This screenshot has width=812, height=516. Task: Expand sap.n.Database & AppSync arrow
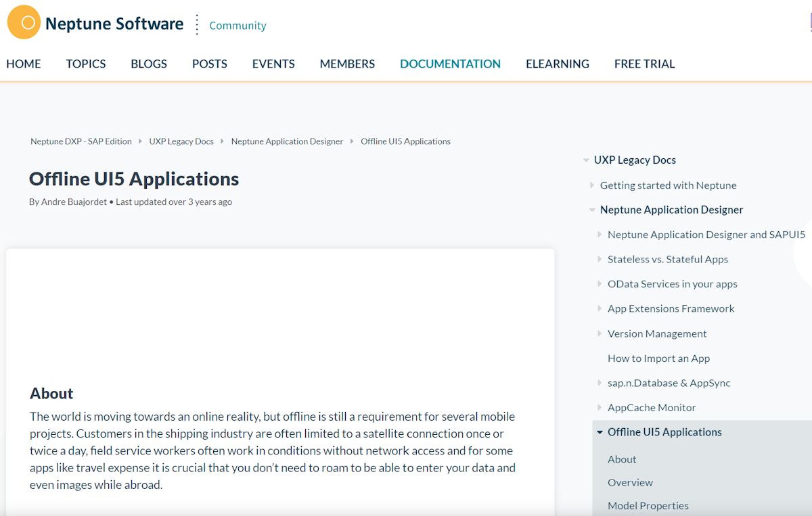coord(600,383)
